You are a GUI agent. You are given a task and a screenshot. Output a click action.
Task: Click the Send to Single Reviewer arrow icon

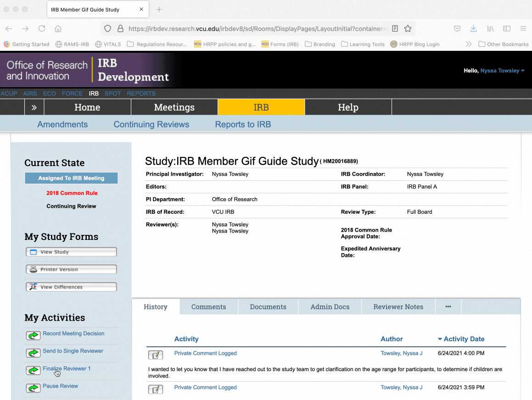point(33,353)
